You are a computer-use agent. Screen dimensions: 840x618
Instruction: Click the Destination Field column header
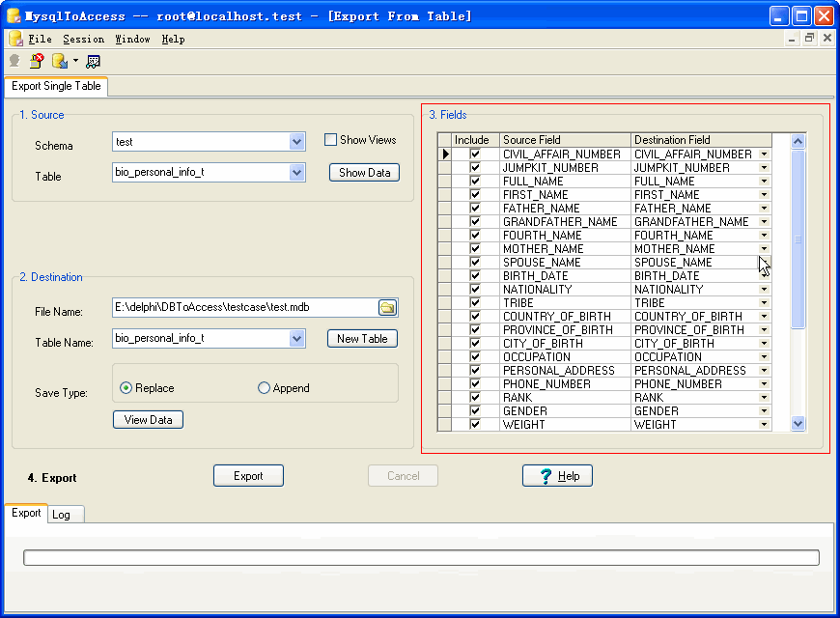(701, 140)
